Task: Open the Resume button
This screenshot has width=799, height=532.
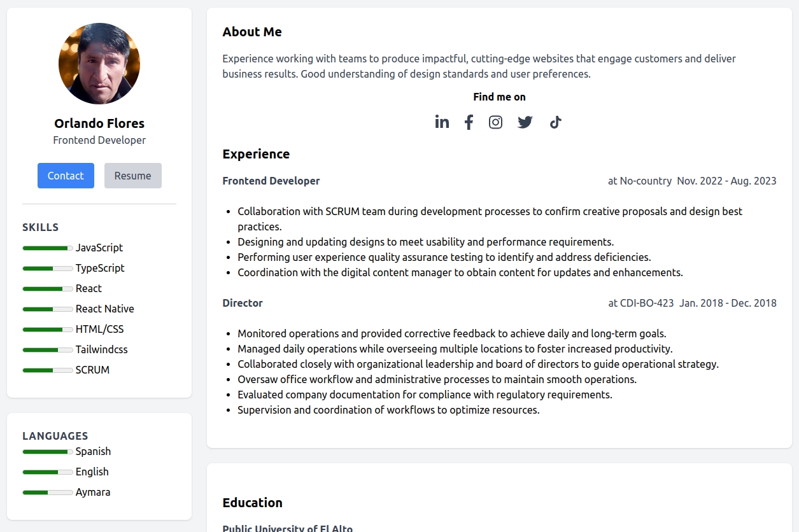Action: tap(132, 176)
